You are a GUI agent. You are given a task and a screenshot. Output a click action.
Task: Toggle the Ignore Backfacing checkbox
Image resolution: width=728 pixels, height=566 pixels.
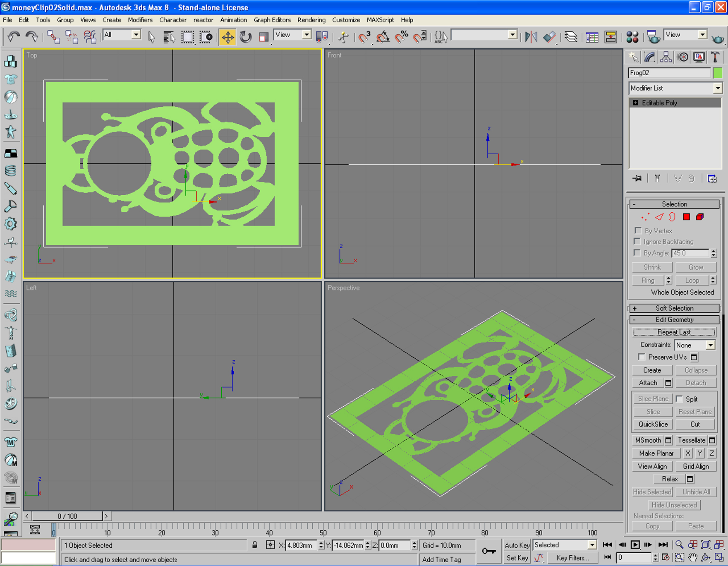(637, 242)
